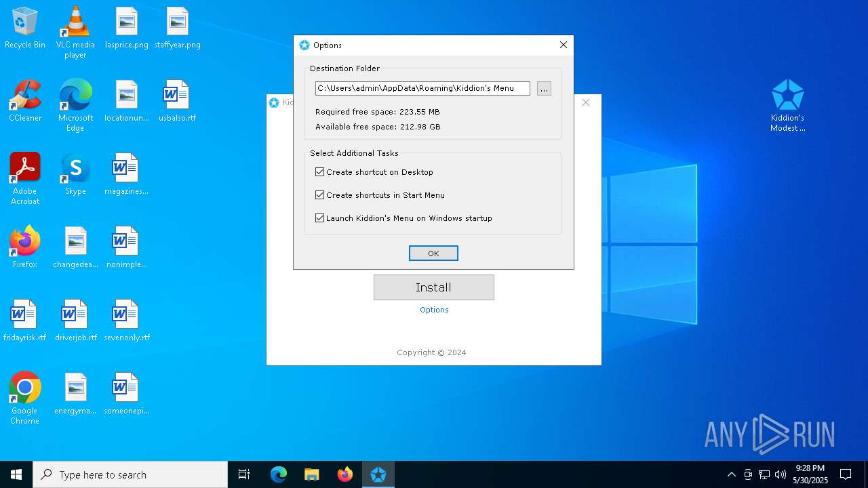Image resolution: width=868 pixels, height=488 pixels.
Task: Select staffyear.png file on desktop
Action: coord(177,28)
